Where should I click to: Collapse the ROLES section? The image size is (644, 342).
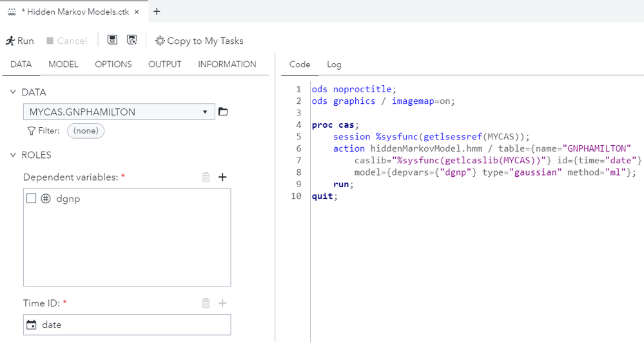click(x=13, y=155)
